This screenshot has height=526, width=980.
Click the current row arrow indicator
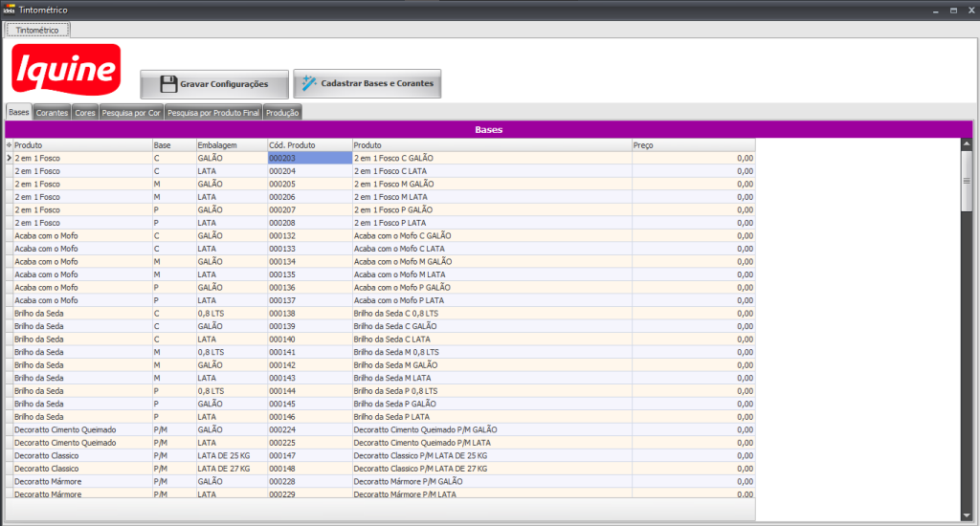10,158
